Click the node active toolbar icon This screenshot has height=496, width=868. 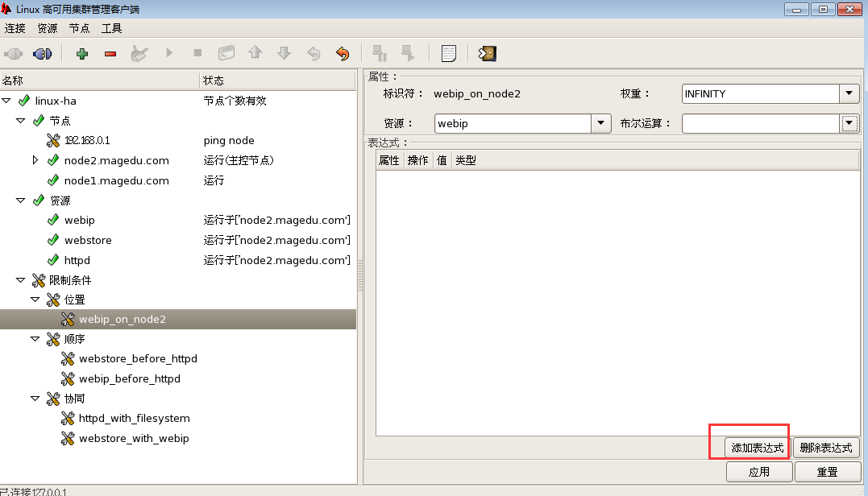408,53
